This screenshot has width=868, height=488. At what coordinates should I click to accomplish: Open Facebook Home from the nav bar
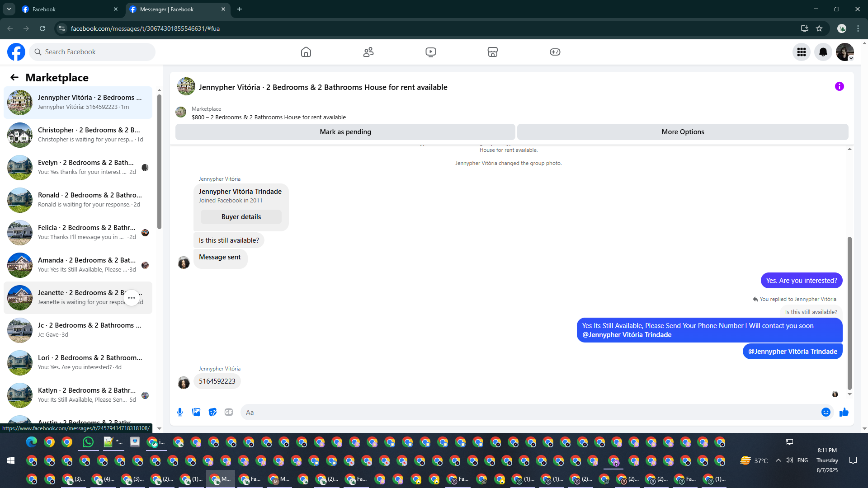(306, 52)
